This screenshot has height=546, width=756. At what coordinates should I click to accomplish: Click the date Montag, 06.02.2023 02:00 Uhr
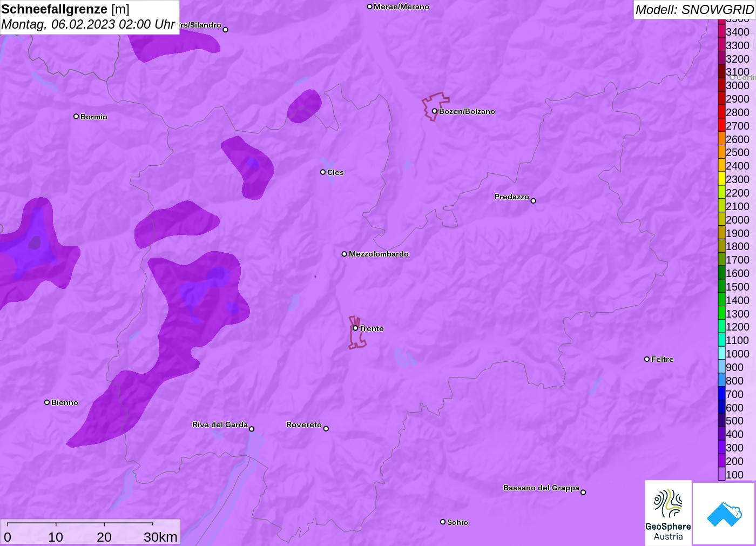pyautogui.click(x=88, y=24)
